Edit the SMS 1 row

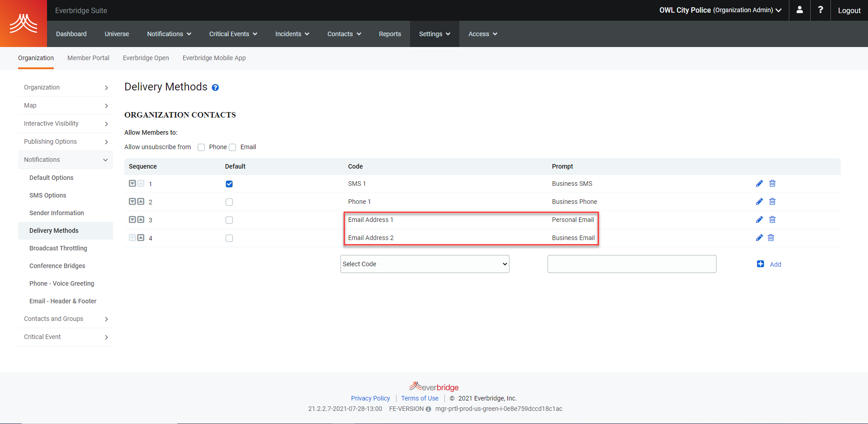[x=759, y=184]
